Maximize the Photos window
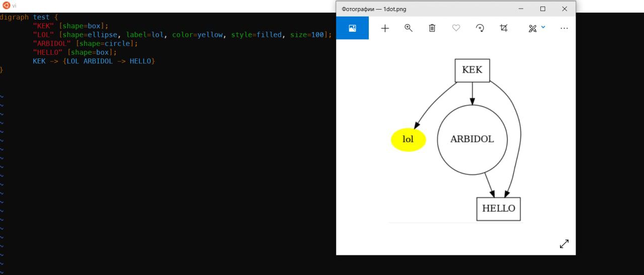Screen dimensions: 644x275 point(542,9)
